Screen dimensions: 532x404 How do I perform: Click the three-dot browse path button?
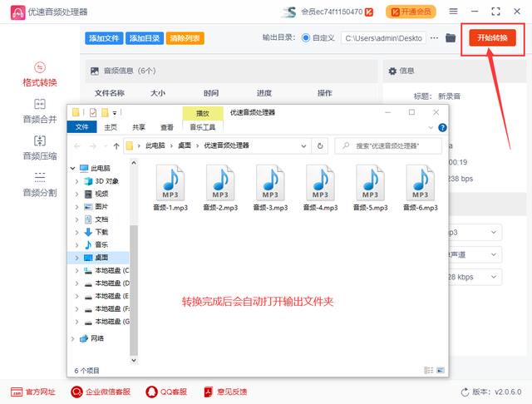(x=434, y=37)
